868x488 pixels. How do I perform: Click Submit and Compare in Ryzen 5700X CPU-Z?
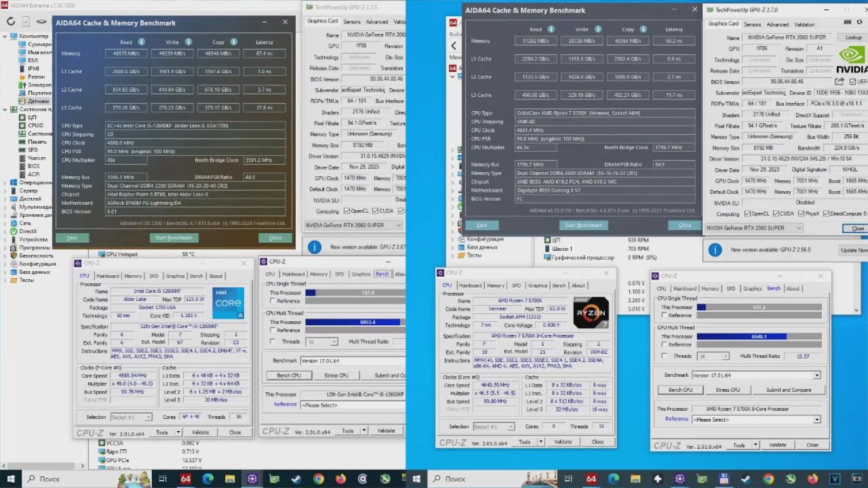pyautogui.click(x=788, y=390)
